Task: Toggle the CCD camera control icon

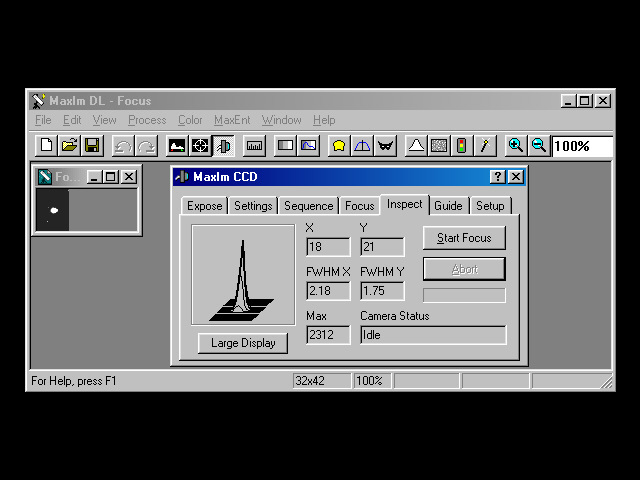Action: click(x=223, y=146)
